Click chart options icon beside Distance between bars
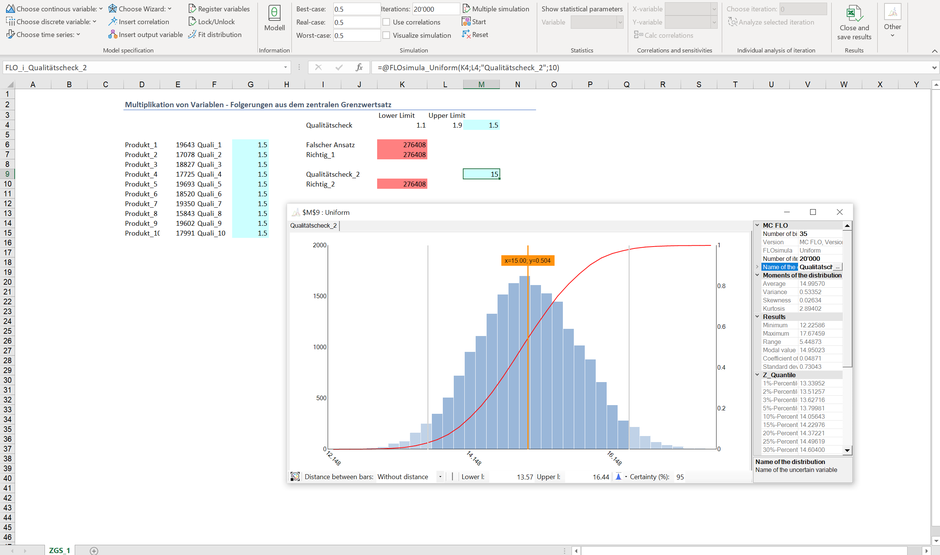Viewport: 940px width, 555px height. click(x=295, y=477)
